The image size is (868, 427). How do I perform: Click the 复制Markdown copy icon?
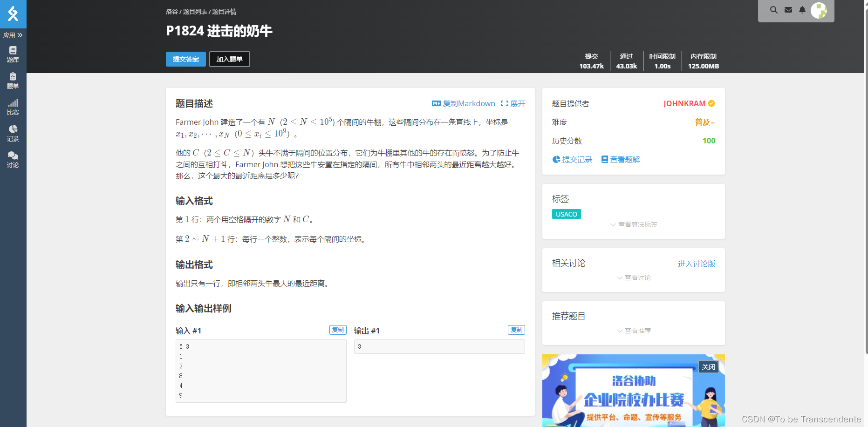click(x=436, y=103)
